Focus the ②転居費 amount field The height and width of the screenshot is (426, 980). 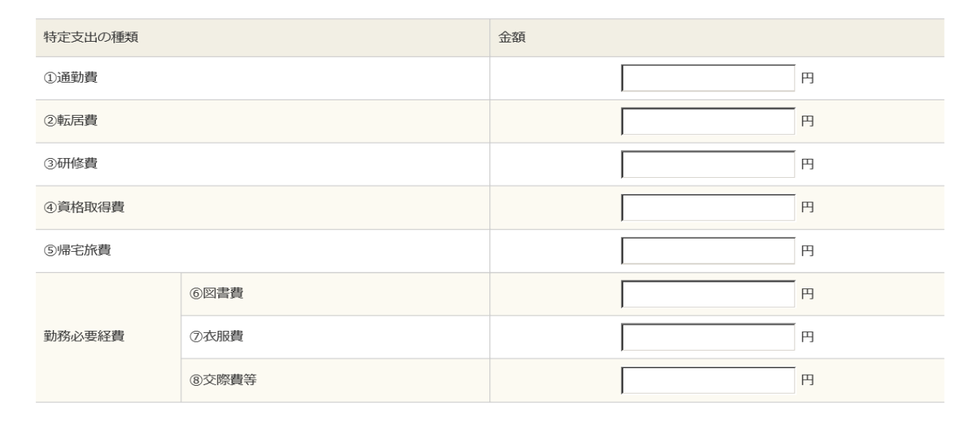click(x=708, y=122)
